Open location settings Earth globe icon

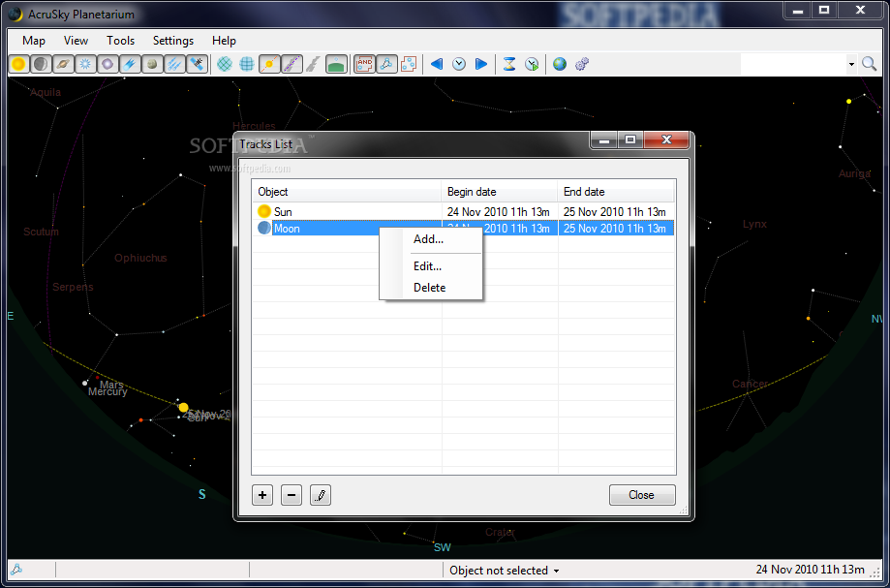click(x=560, y=64)
